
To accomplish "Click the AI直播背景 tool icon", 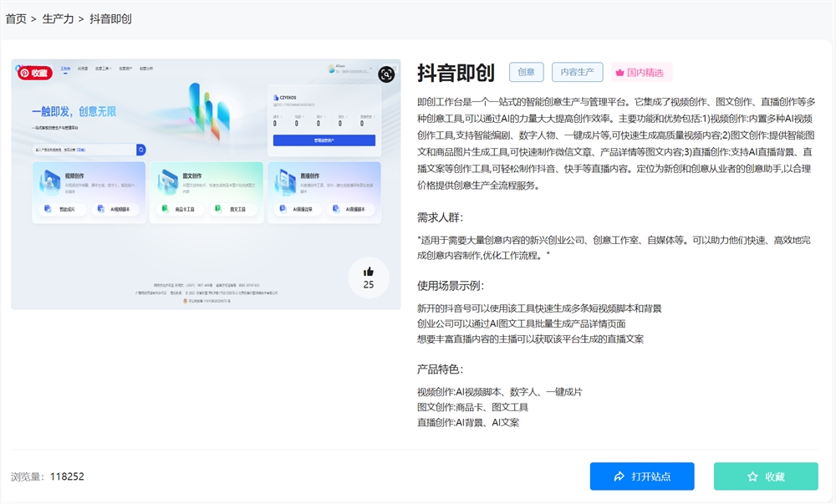I will [282, 207].
